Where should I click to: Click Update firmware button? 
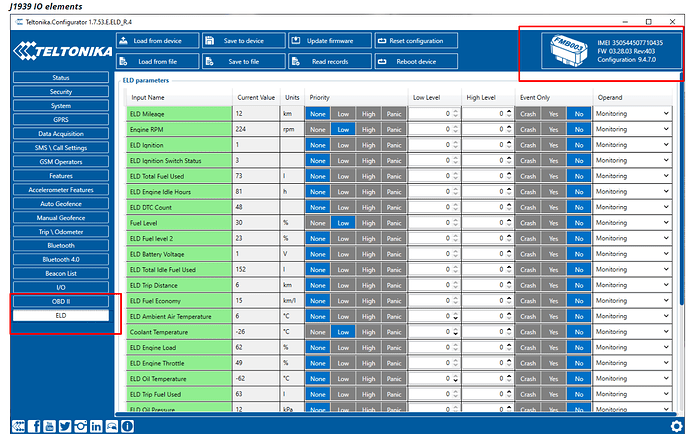[x=330, y=40]
